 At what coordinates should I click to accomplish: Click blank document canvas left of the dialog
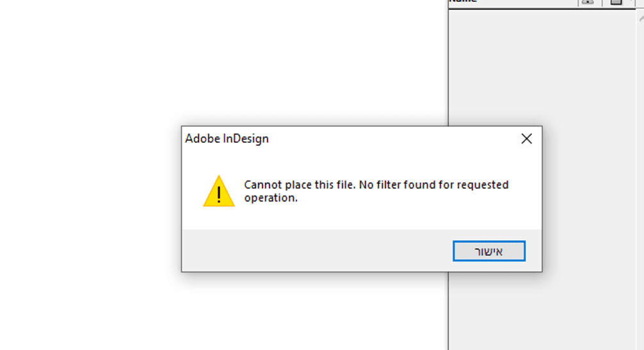[x=90, y=197]
